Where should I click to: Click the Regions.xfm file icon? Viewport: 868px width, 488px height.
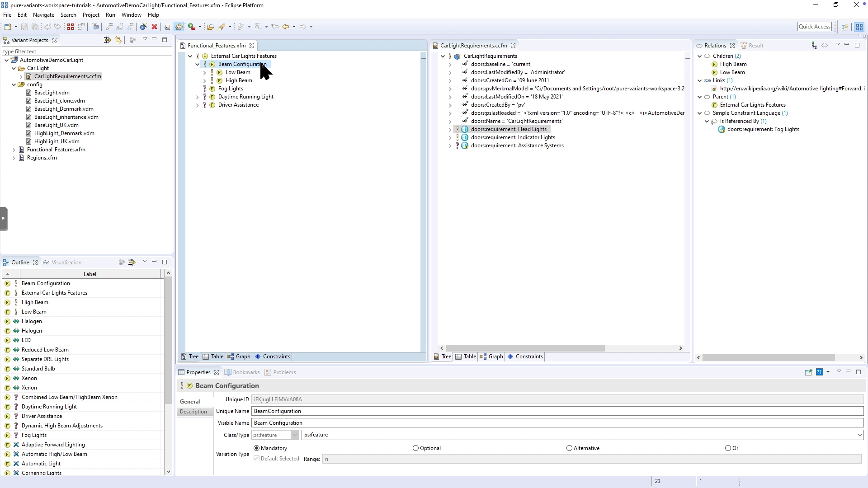21,158
